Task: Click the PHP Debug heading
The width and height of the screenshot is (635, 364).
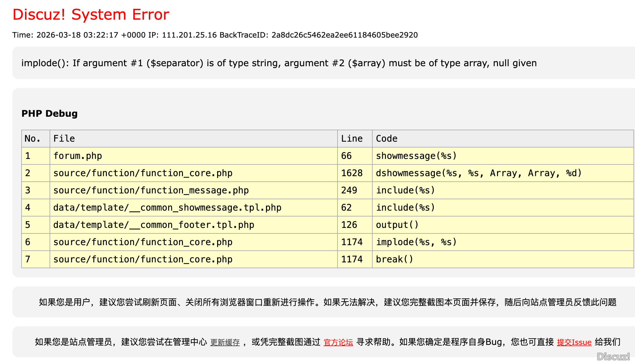Action: 49,113
